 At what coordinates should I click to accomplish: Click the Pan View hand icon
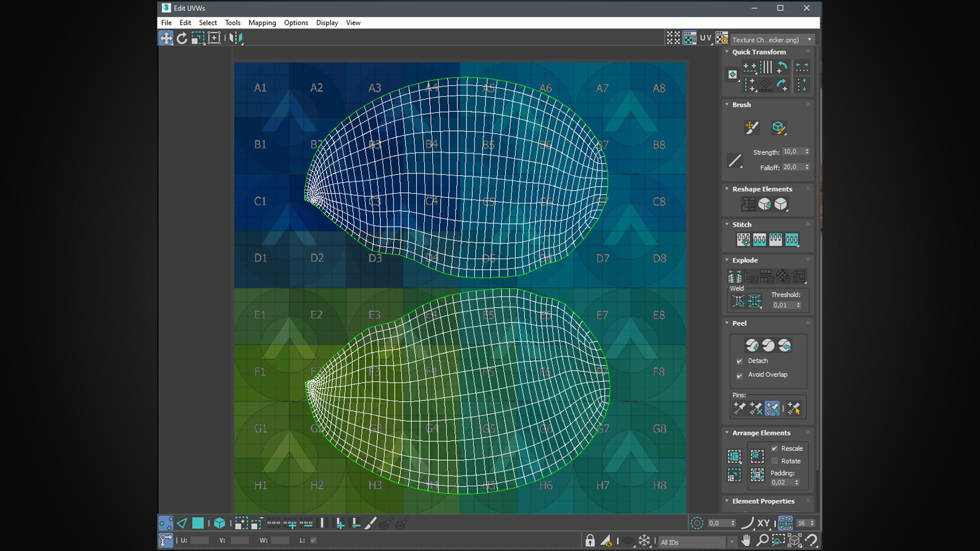(x=746, y=540)
